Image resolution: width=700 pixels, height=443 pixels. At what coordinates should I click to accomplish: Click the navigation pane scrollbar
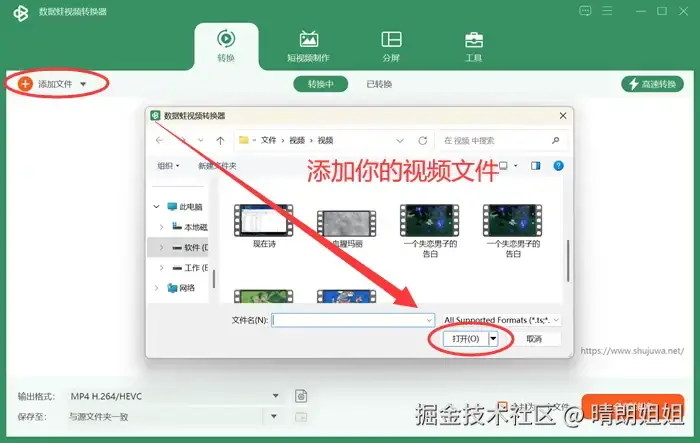pyautogui.click(x=214, y=279)
